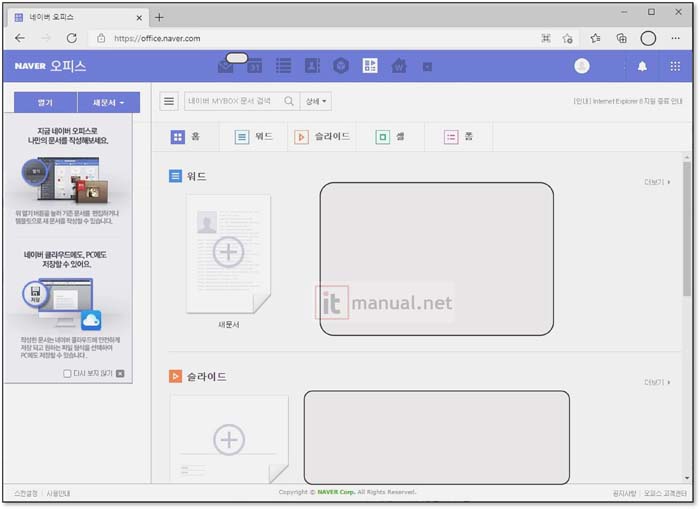
Task: Click the page vertical scrollbar thumb
Action: point(687,229)
